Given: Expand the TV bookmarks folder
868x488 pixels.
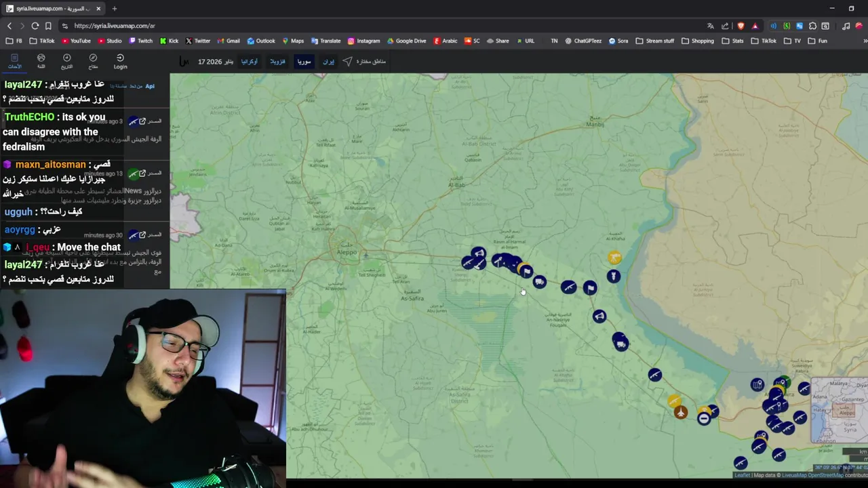Looking at the screenshot, I should 792,41.
